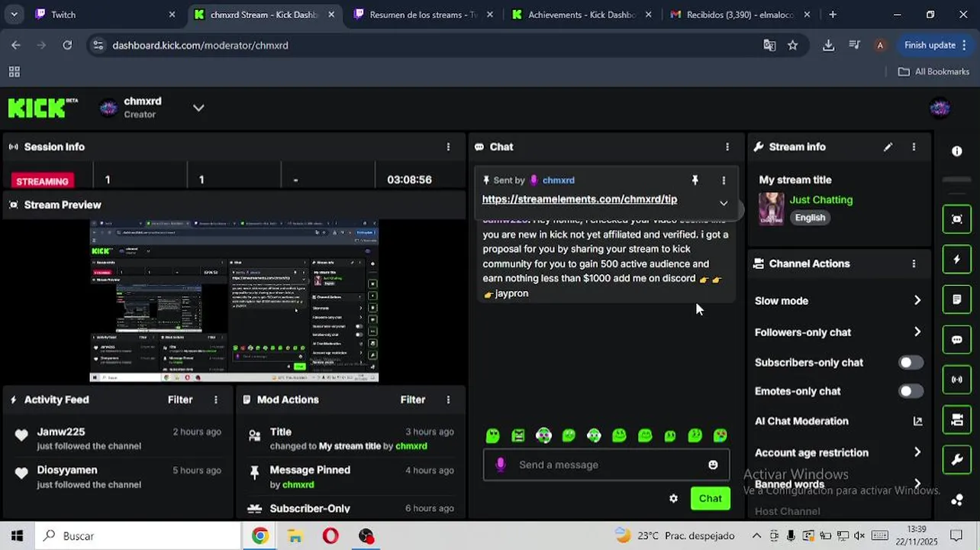Viewport: 980px width, 550px height.
Task: Bookmark this page with star icon
Action: pos(792,45)
